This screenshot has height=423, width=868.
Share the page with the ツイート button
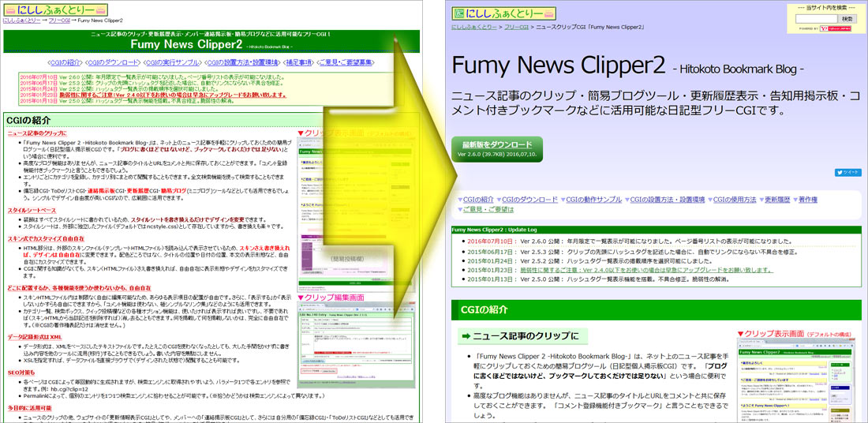pyautogui.click(x=847, y=173)
